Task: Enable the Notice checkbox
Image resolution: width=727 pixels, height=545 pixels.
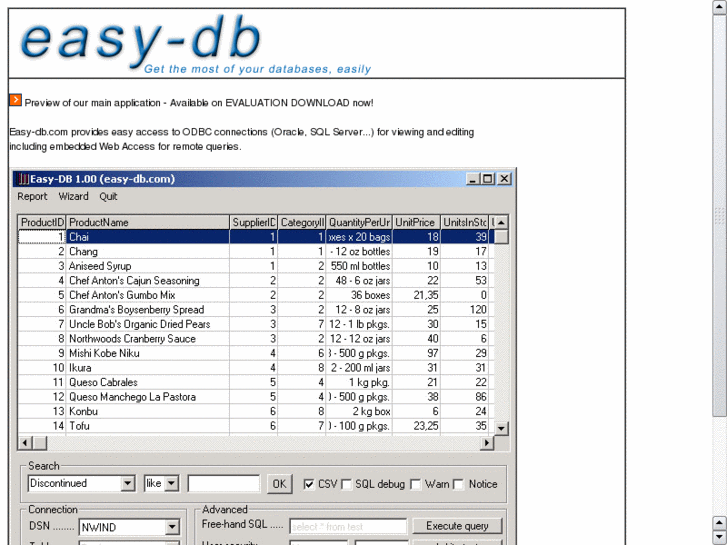Action: pos(459,484)
